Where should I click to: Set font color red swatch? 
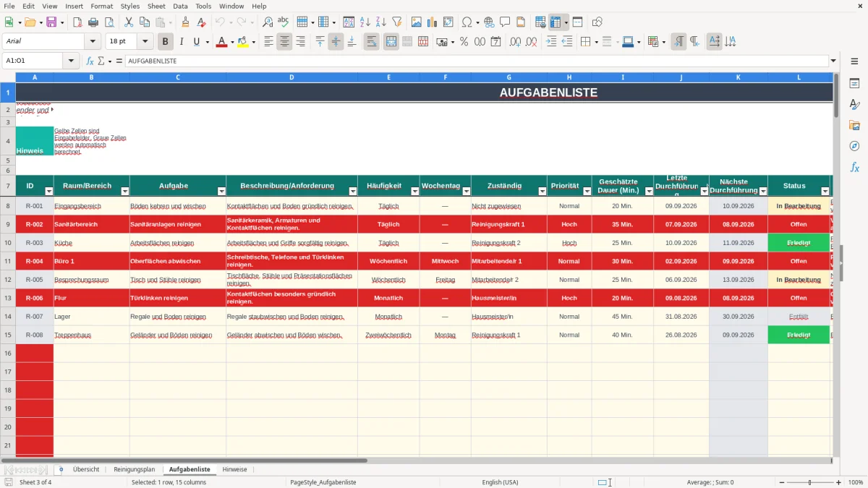(221, 42)
